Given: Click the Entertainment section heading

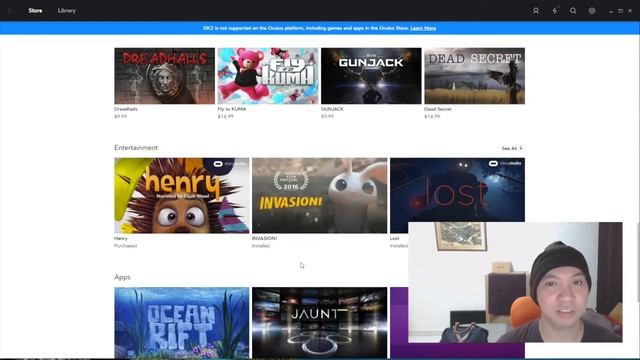Looking at the screenshot, I should point(136,148).
